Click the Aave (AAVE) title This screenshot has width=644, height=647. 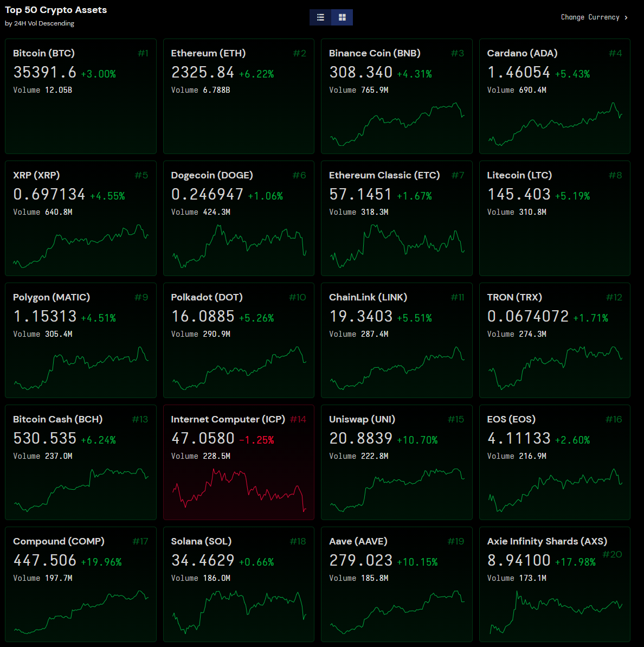(358, 541)
